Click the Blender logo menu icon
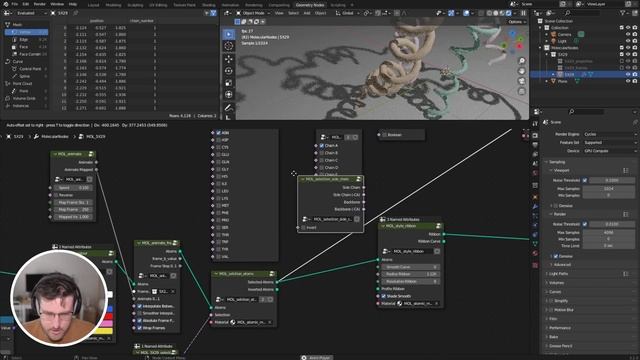Image resolution: width=640 pixels, height=360 pixels. pyautogui.click(x=5, y=4)
